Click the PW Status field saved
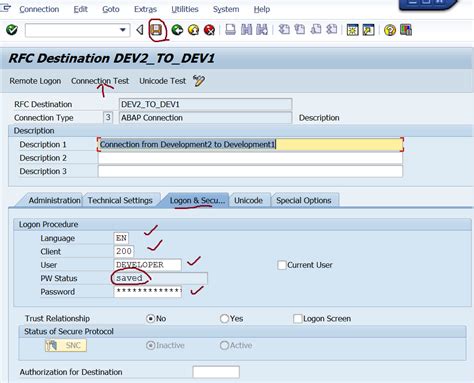 click(160, 278)
